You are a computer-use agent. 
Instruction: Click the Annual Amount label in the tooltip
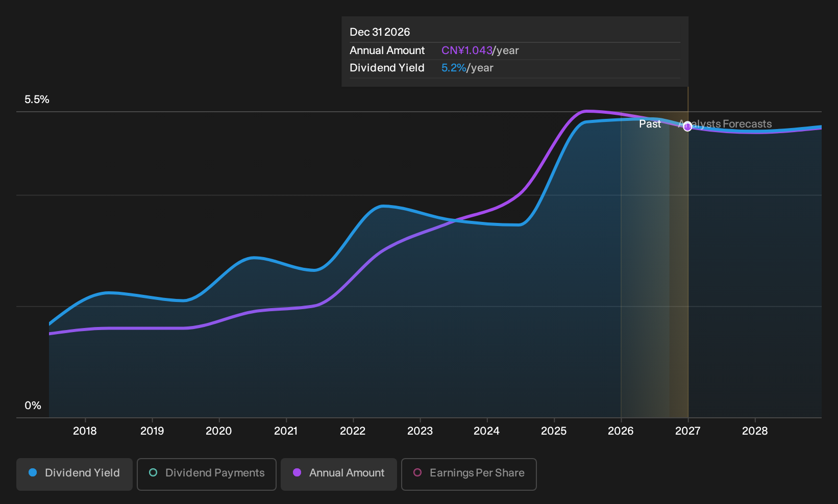click(x=387, y=51)
